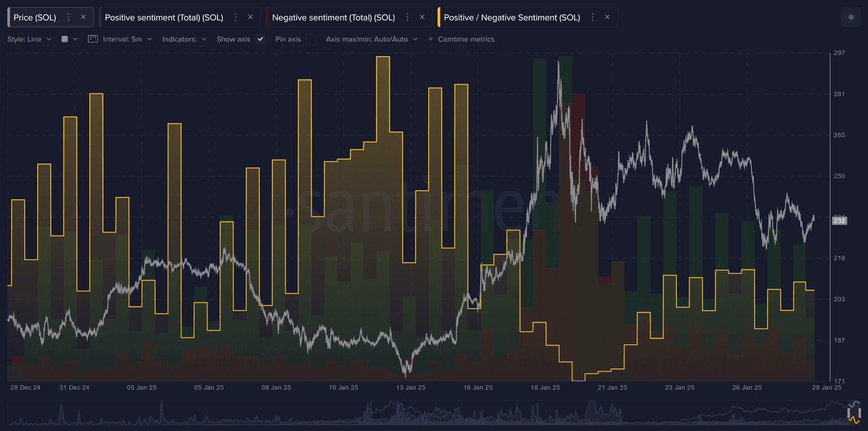The image size is (868, 431).
Task: Open options menu for Price (SOL) metric
Action: click(68, 18)
